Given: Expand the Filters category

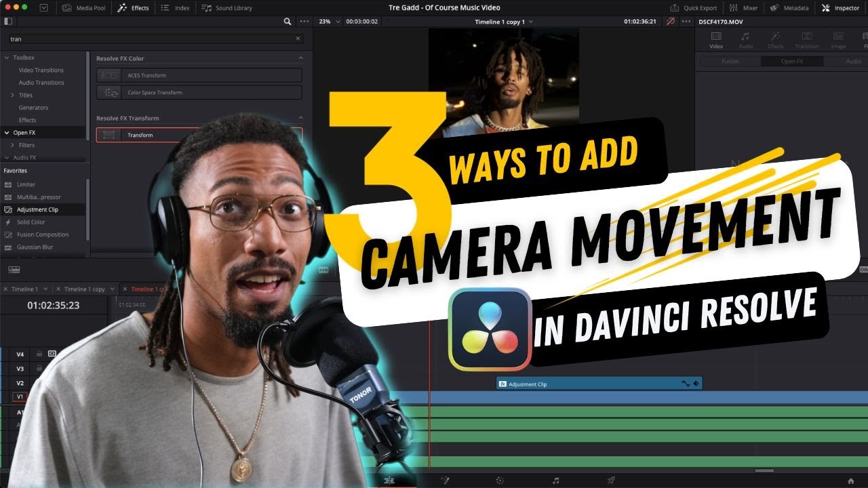Looking at the screenshot, I should coord(12,145).
